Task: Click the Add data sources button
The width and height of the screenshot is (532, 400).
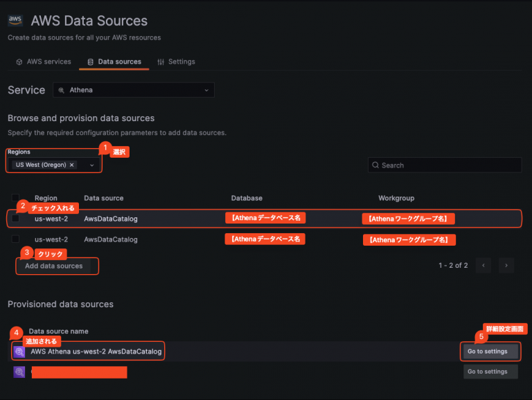Action: 54,266
